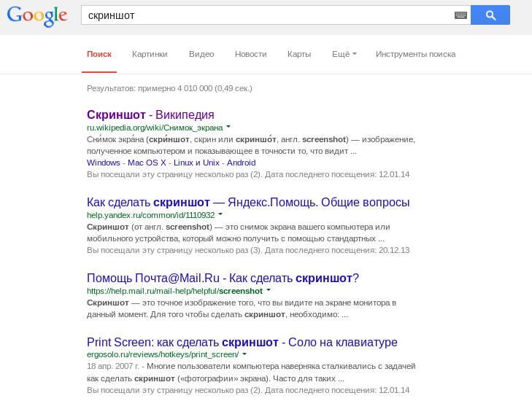The height and width of the screenshot is (409, 532).
Task: Switch to the Видео tab
Action: (x=201, y=54)
